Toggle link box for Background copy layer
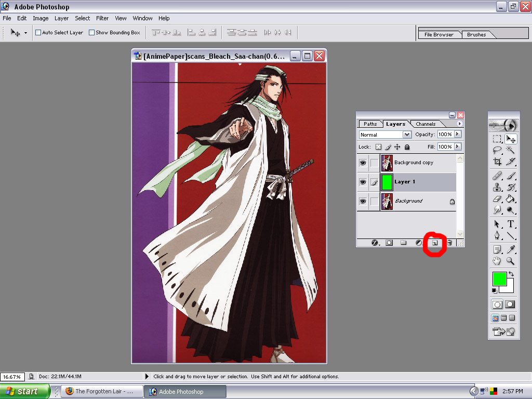532x399 pixels. [374, 163]
